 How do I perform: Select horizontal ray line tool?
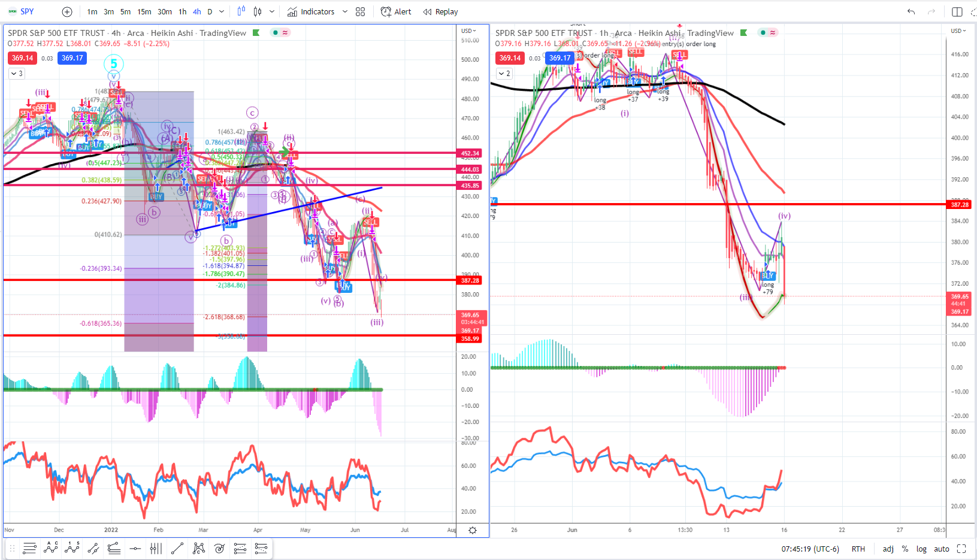pyautogui.click(x=135, y=548)
